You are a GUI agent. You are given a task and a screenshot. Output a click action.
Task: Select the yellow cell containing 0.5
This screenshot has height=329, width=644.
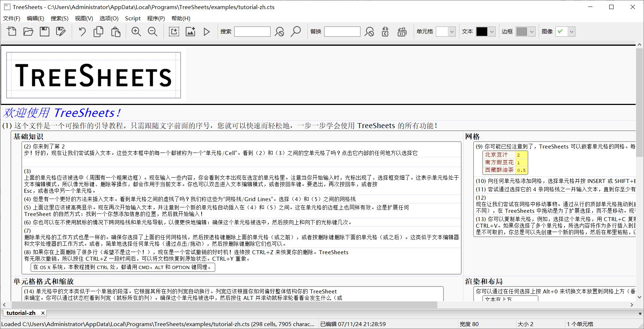click(521, 170)
